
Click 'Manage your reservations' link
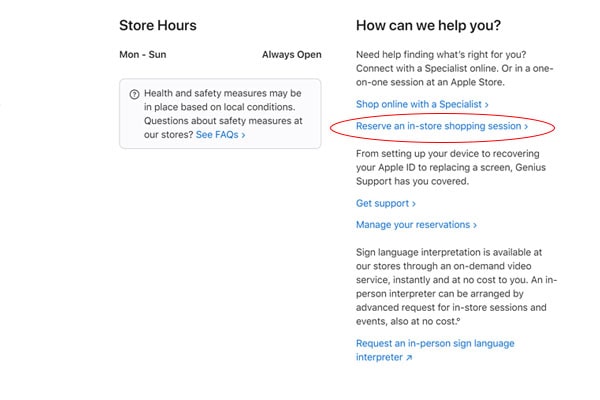coord(416,225)
